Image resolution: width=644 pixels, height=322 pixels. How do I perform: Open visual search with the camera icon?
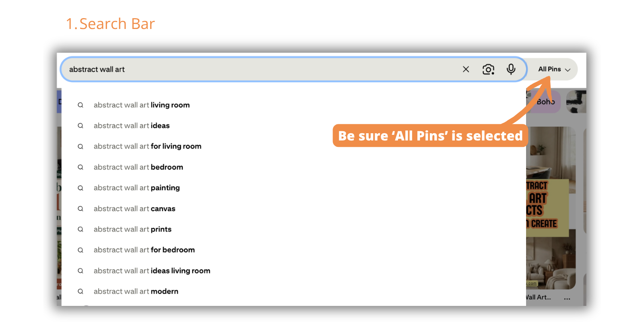coord(488,69)
